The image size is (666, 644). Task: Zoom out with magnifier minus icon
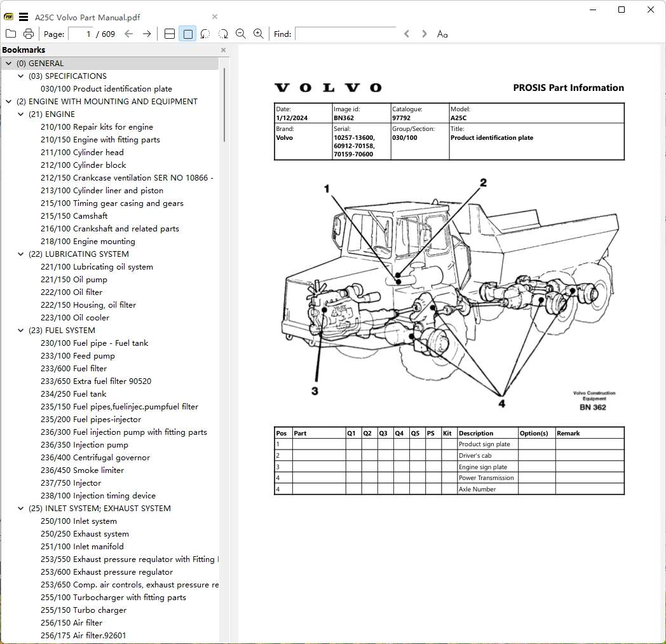241,34
